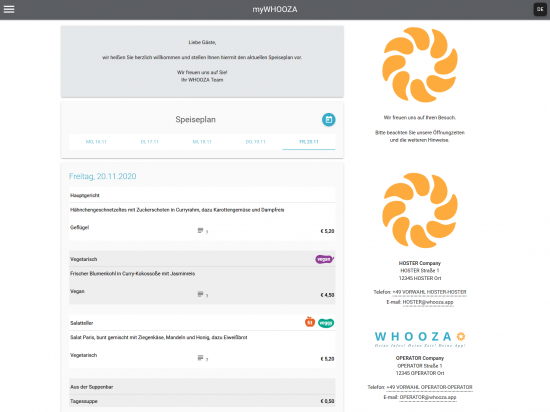Click the Liebe Gäste greeting text
The image size is (550, 412).
(x=202, y=42)
